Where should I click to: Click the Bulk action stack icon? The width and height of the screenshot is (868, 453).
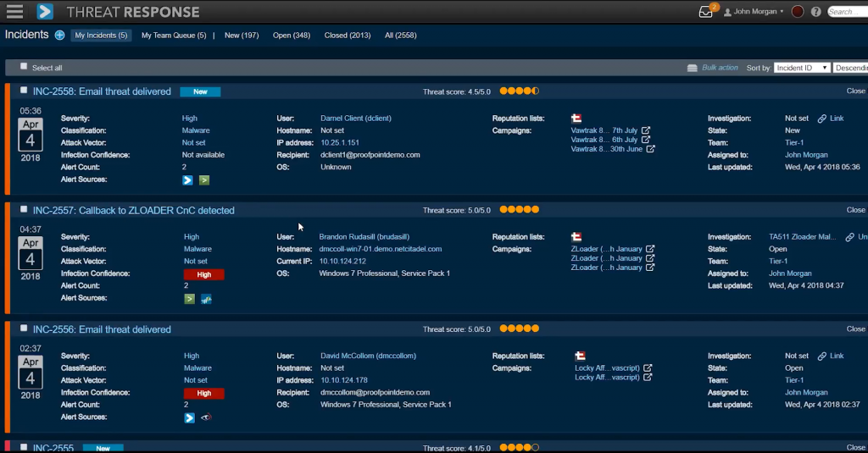tap(692, 68)
